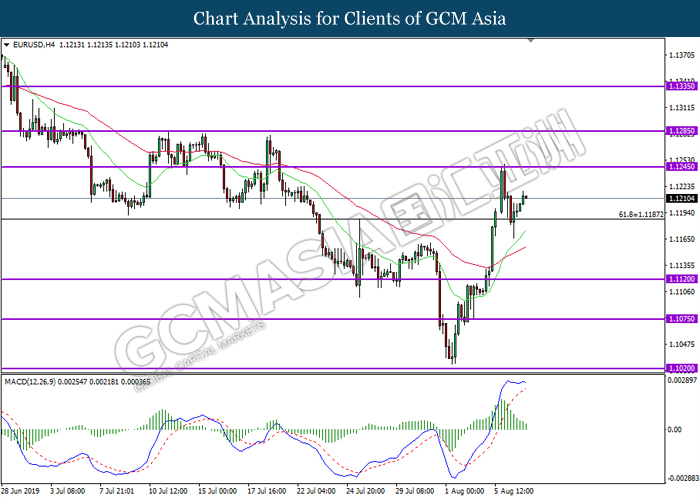Viewport: 700px width, 500px height.
Task: Select the 1.12850 price level label
Action: [681, 131]
